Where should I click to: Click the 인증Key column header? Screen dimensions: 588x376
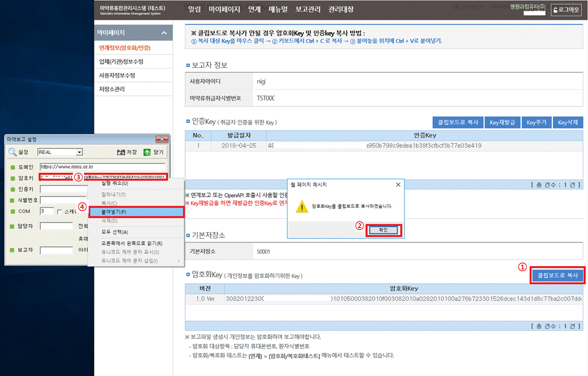click(x=425, y=135)
